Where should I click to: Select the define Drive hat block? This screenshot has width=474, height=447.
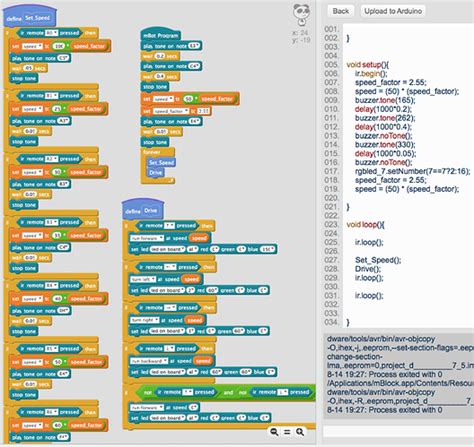pyautogui.click(x=143, y=209)
